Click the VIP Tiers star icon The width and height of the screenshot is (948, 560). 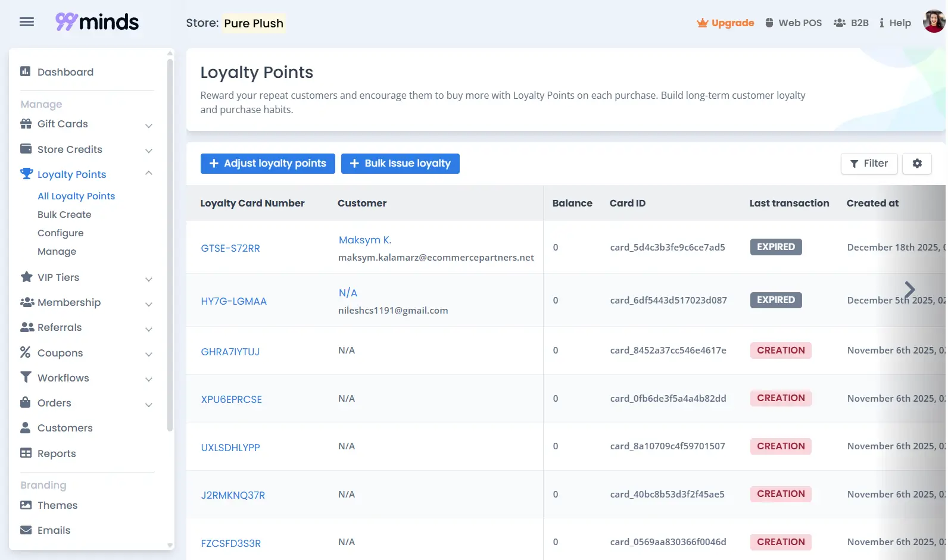tap(26, 277)
